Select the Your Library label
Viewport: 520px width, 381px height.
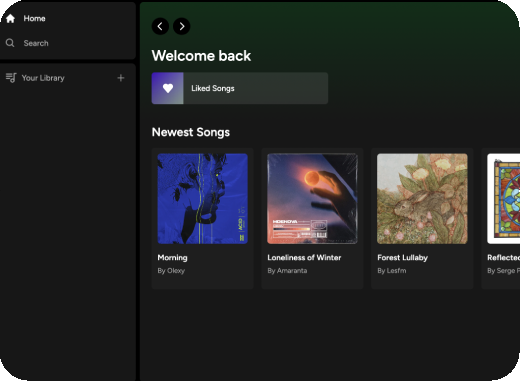(43, 78)
